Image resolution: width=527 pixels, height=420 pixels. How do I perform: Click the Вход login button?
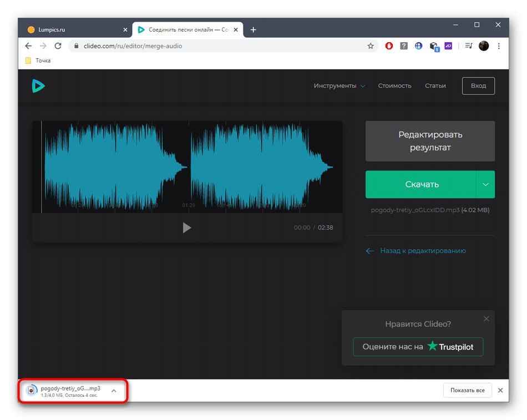[478, 86]
